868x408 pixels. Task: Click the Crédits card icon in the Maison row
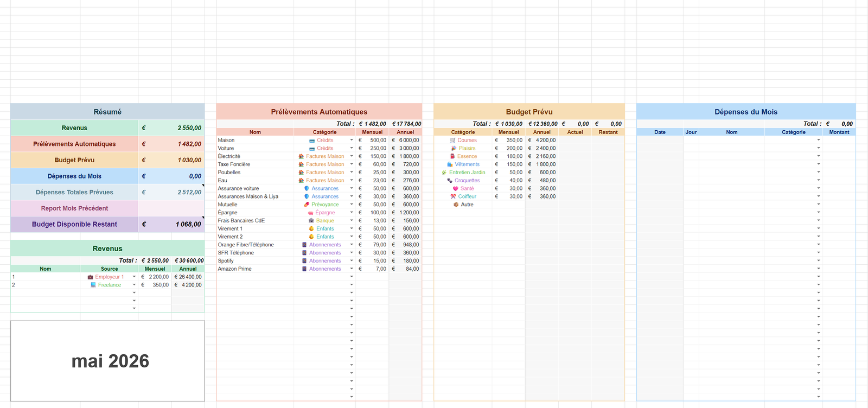[312, 140]
